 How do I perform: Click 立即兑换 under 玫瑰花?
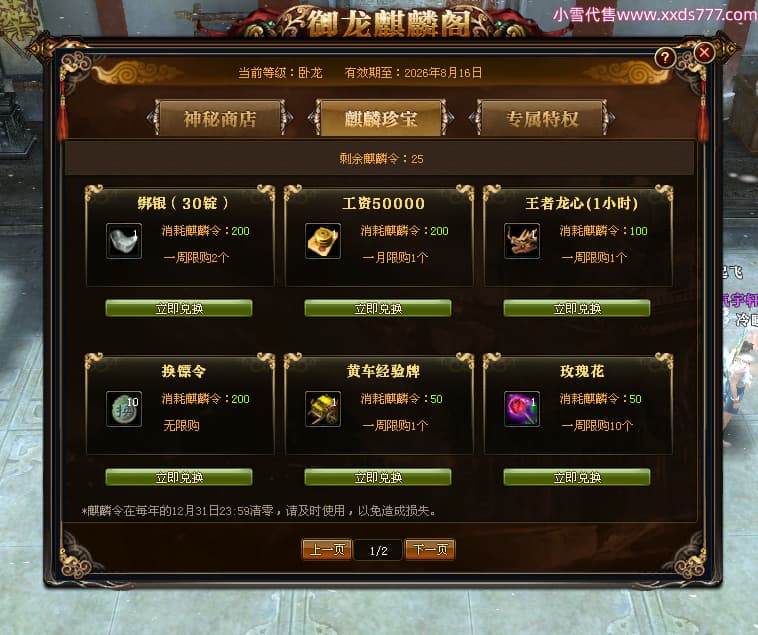tap(577, 477)
